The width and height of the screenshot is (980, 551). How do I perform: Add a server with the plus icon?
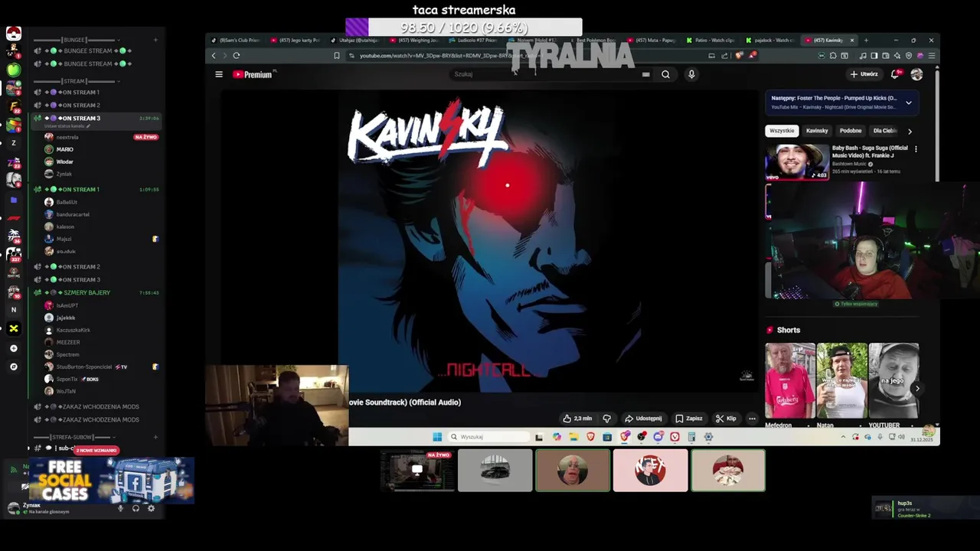pos(13,348)
